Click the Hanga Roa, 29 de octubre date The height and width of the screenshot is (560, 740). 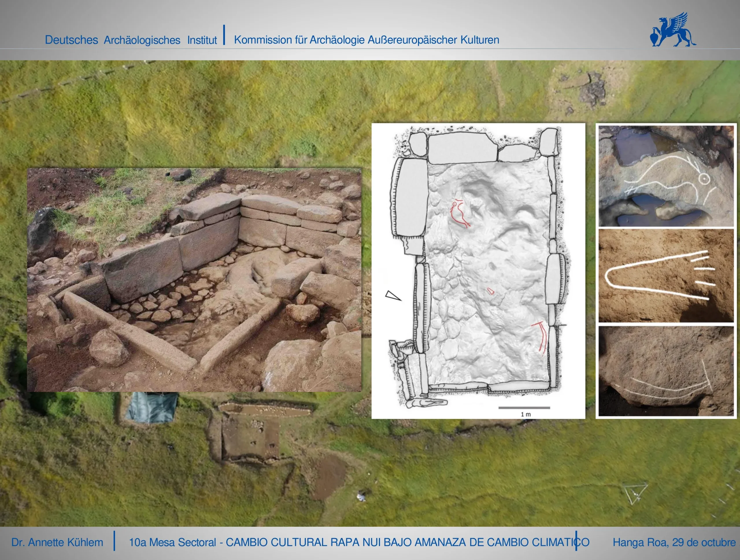(674, 542)
